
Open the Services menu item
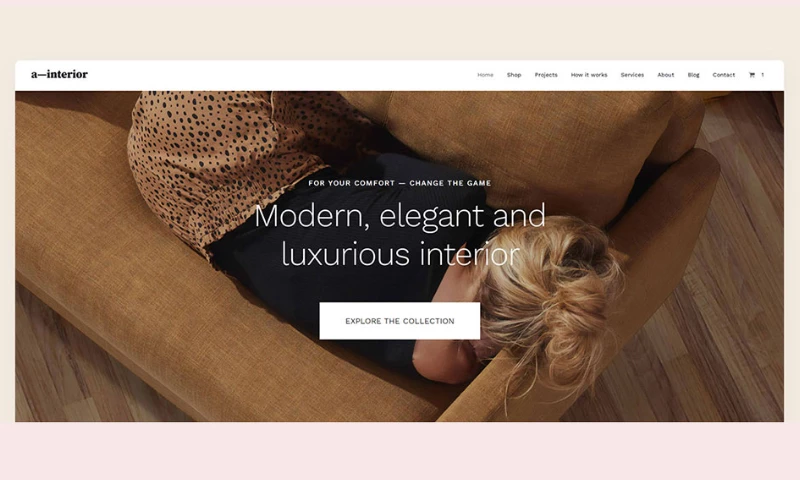(632, 75)
